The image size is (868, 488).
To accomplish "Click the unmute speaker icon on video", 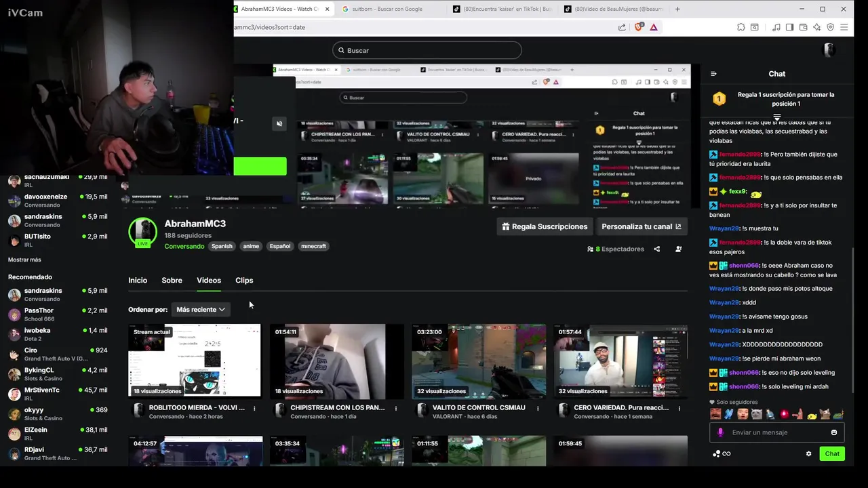I will (x=279, y=123).
